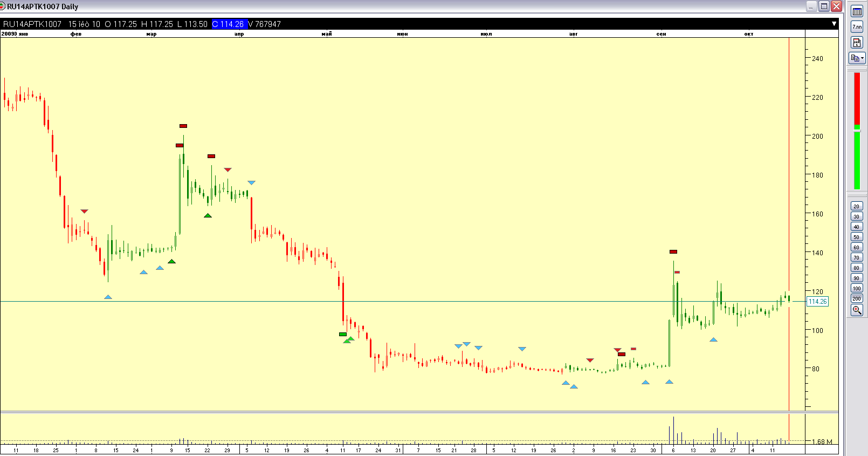Click the RU14APTK1007 symbol in data bar
This screenshot has width=868, height=456.
[x=32, y=24]
